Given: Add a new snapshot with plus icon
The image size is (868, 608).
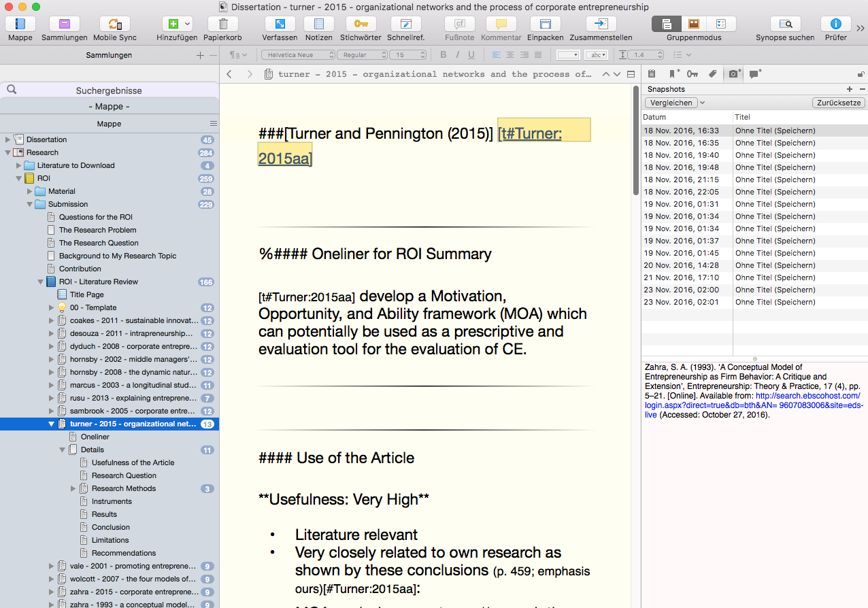Looking at the screenshot, I should click(849, 89).
